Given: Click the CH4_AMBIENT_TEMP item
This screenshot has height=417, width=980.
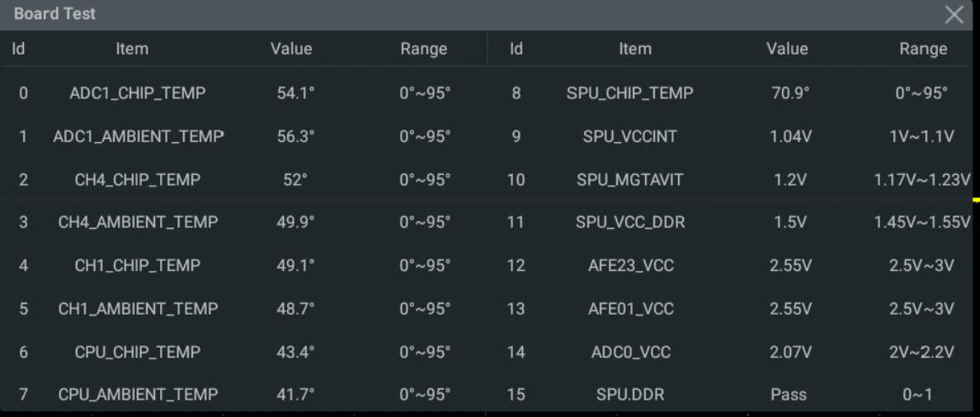Looking at the screenshot, I should [x=138, y=222].
